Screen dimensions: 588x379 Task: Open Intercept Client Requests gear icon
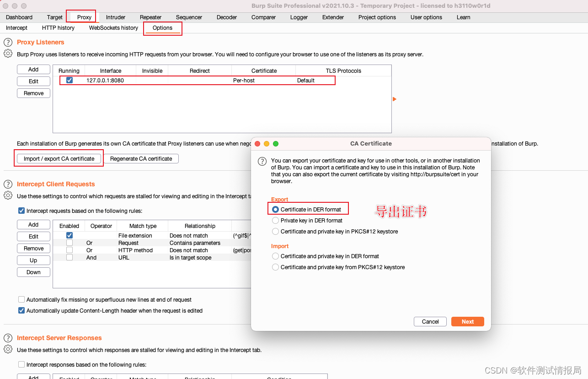click(x=8, y=195)
